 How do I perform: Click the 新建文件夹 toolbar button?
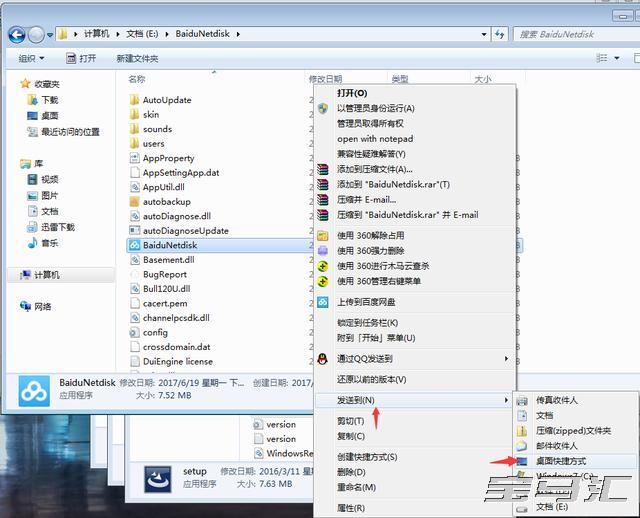(137, 58)
